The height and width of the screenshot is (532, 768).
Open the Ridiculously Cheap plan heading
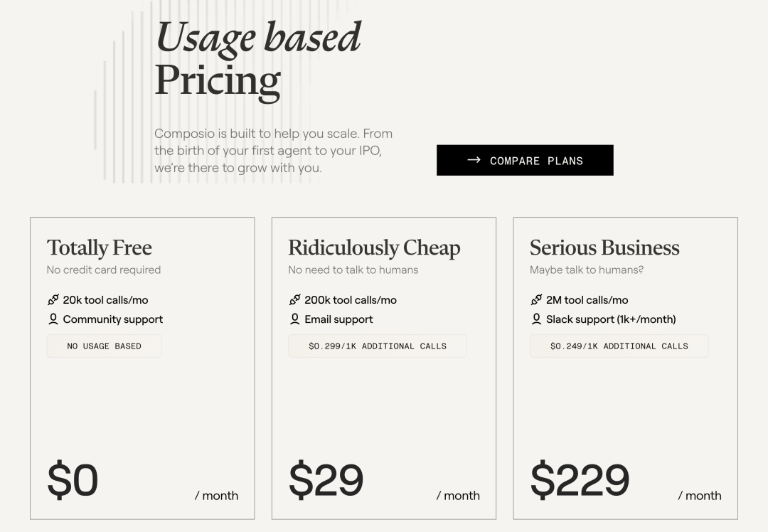[374, 248]
